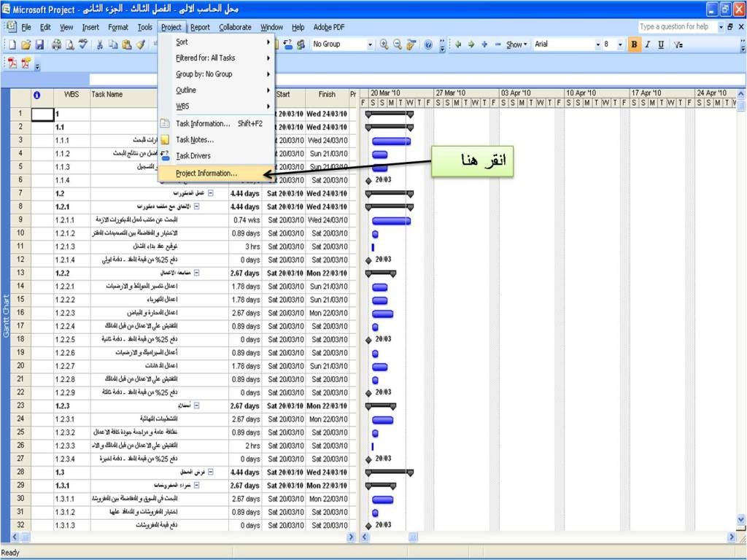
Task: Open the font size 8 dropdown
Action: (620, 44)
